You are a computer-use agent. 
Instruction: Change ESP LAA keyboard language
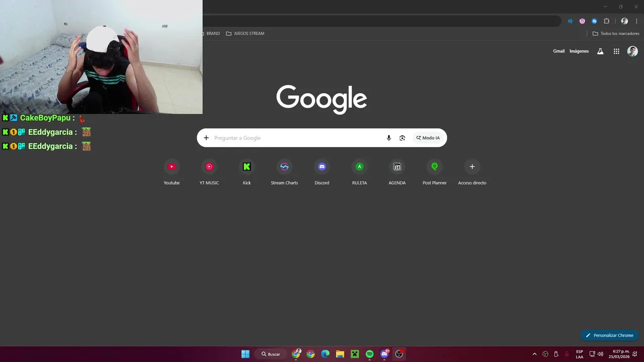[x=580, y=354]
